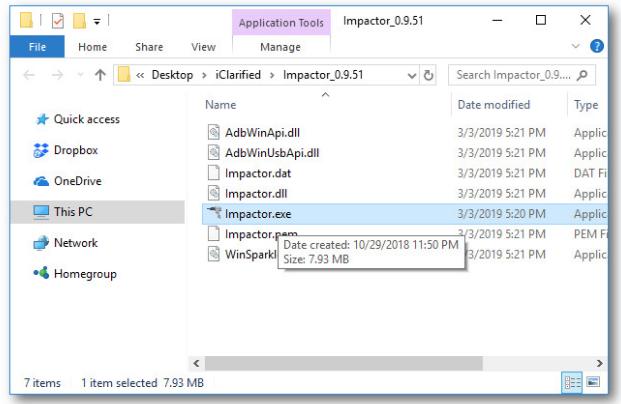
Task: Select the AdbWinUsbApi.dll file
Action: tap(272, 153)
